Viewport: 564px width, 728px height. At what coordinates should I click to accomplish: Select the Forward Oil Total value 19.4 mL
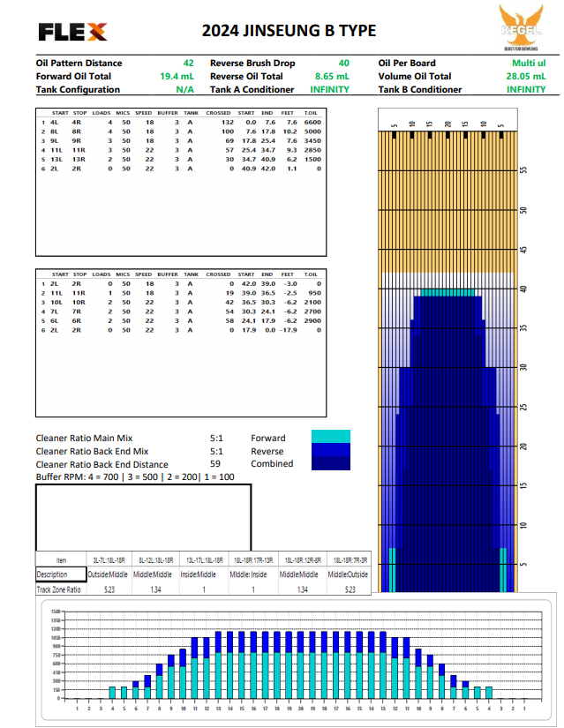pyautogui.click(x=177, y=76)
